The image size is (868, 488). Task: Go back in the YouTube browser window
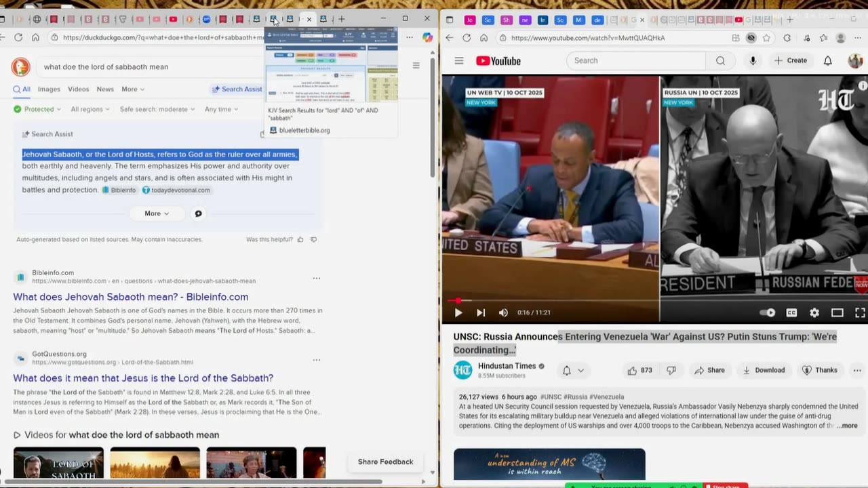pos(450,38)
